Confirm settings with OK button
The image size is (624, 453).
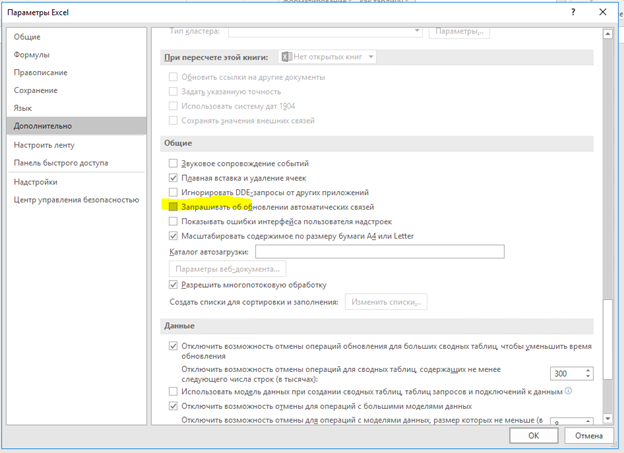[534, 436]
